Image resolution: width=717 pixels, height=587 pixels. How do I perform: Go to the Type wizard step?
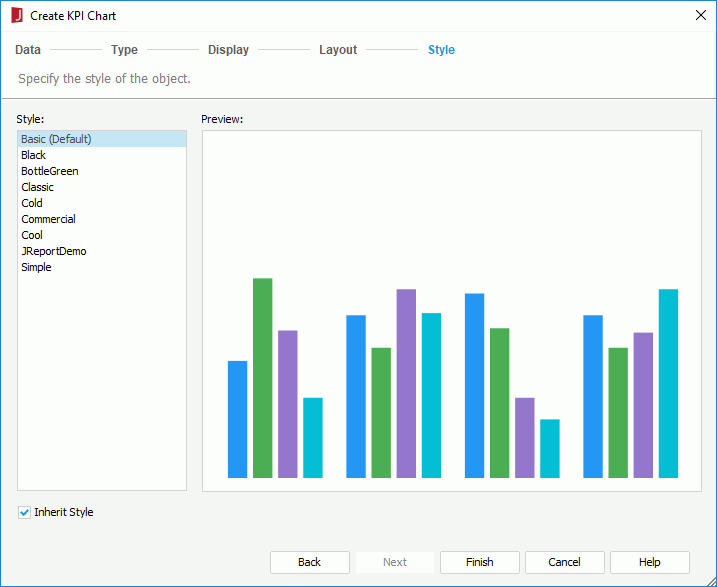124,50
